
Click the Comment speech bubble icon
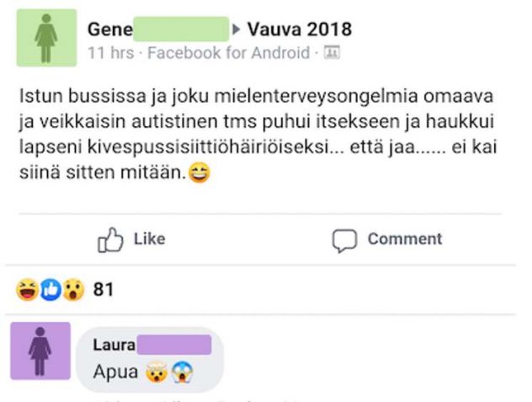click(344, 240)
